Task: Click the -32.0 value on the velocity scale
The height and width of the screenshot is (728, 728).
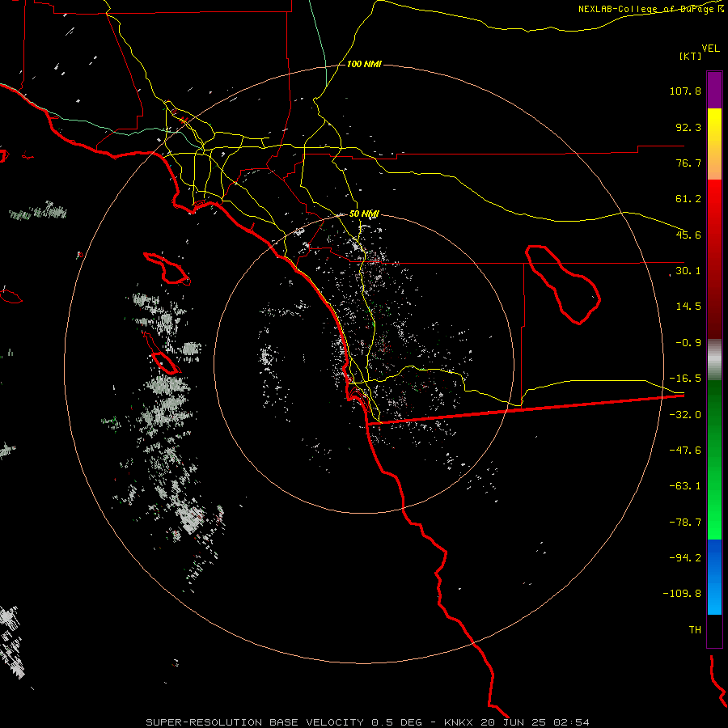Action: (685, 415)
